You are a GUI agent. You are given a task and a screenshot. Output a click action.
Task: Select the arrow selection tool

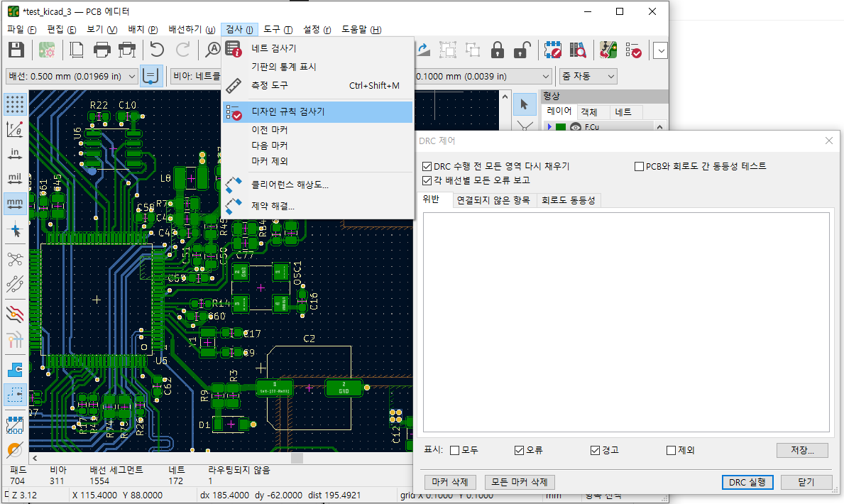[524, 104]
